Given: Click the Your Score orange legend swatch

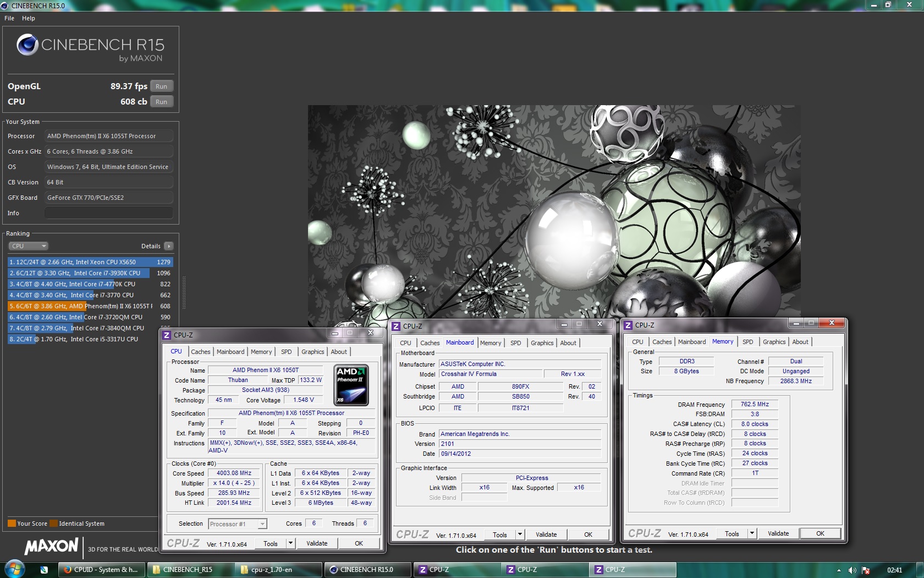Looking at the screenshot, I should click(12, 524).
